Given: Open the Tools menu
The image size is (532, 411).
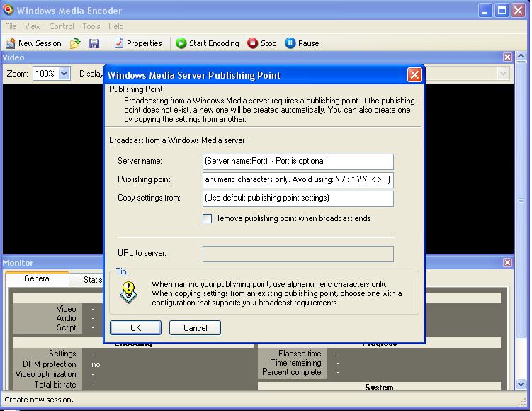Looking at the screenshot, I should point(91,26).
